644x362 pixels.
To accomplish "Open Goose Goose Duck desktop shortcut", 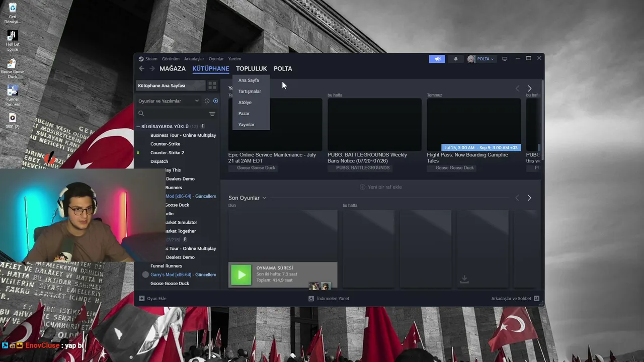I will (13, 68).
